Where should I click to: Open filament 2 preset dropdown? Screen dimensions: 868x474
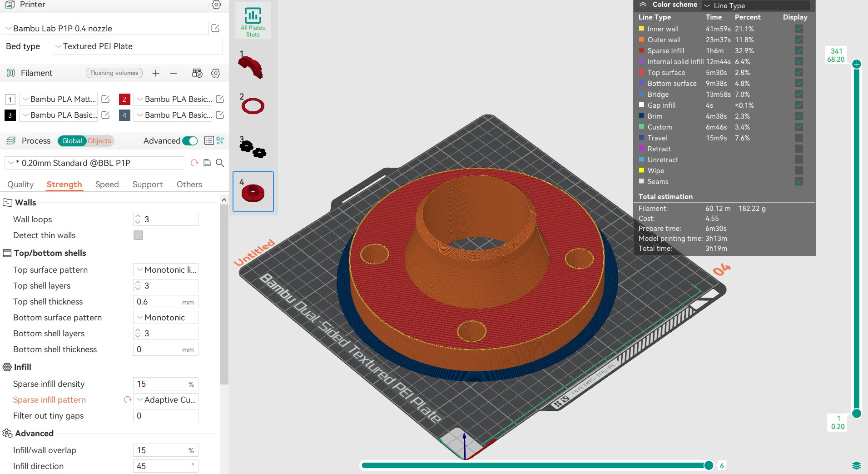(174, 99)
